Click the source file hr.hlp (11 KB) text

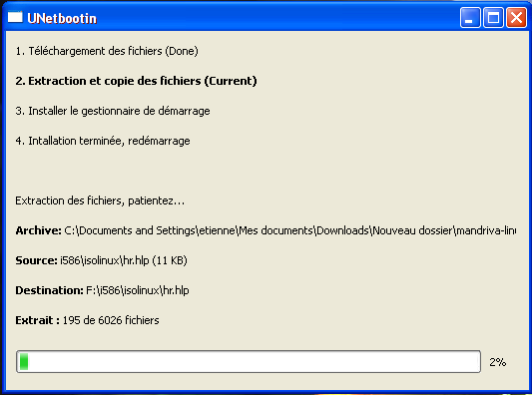coord(124,260)
